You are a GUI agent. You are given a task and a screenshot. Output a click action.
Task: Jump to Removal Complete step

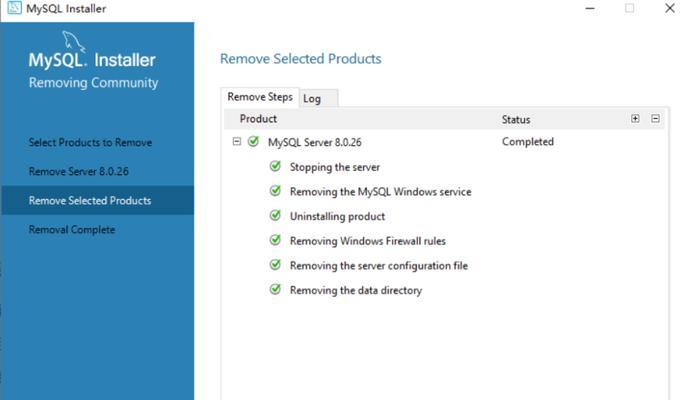(x=72, y=230)
